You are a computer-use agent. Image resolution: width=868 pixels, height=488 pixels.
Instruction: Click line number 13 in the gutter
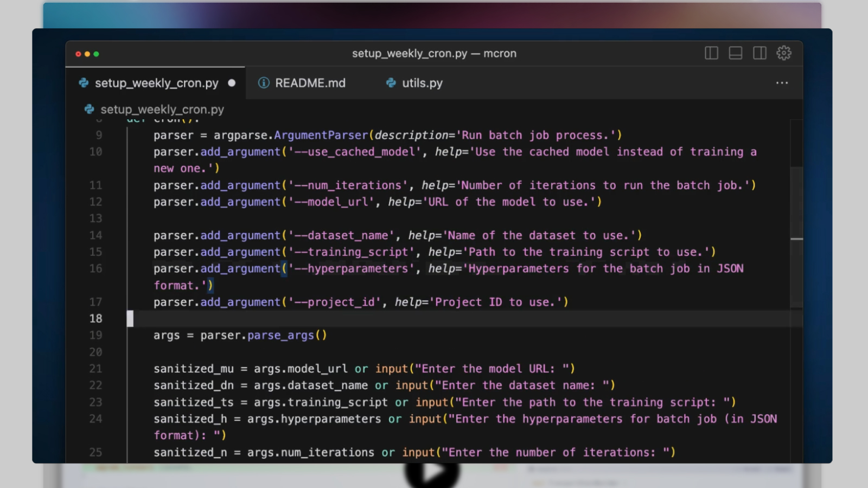pos(96,219)
